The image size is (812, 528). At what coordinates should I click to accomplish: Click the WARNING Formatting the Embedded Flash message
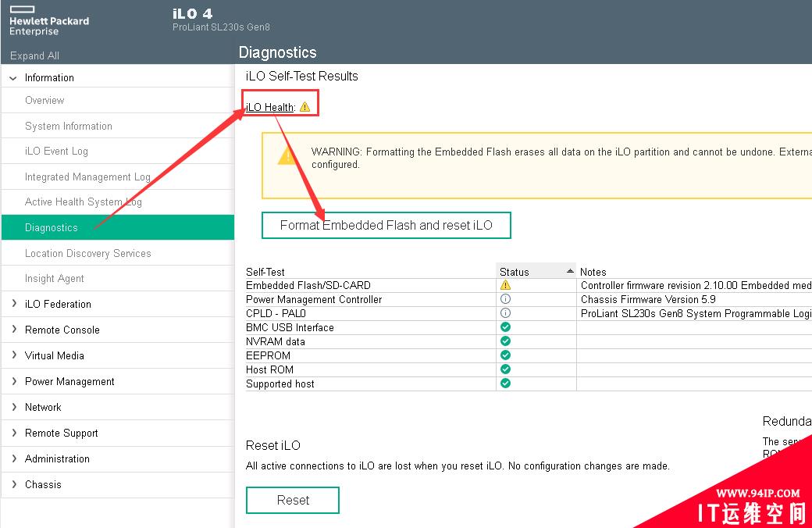[x=561, y=158]
